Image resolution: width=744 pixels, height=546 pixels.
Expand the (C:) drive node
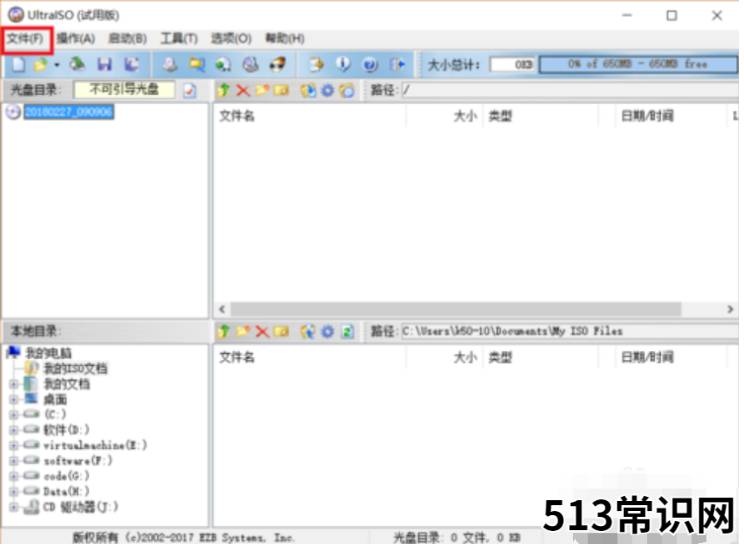pos(14,415)
